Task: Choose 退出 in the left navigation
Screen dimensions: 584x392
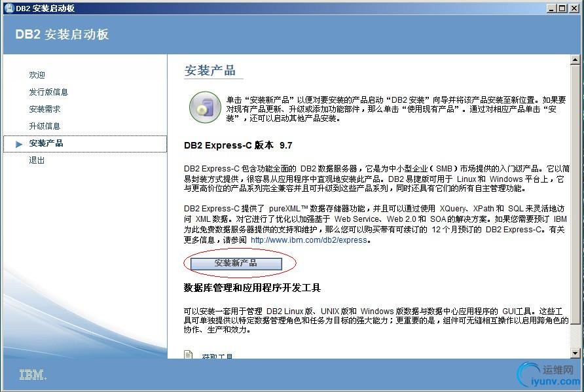Action: pos(37,160)
